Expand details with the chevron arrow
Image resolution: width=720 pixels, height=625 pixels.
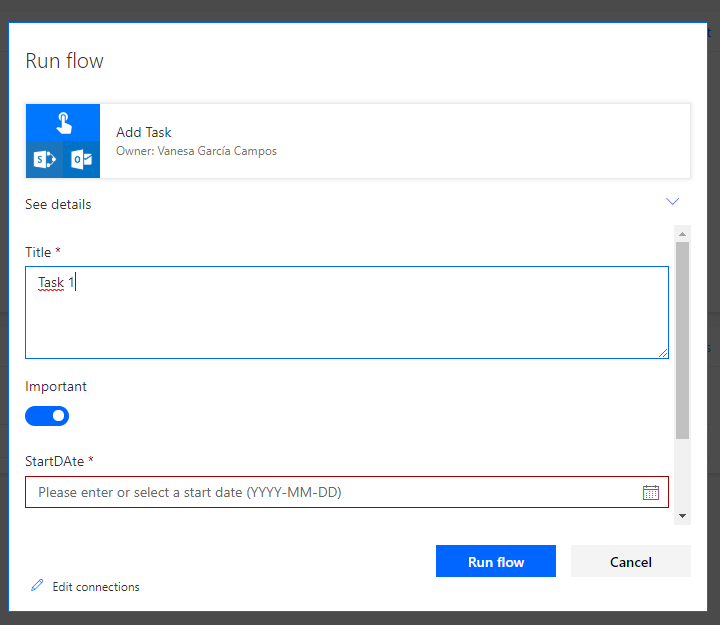coord(672,202)
